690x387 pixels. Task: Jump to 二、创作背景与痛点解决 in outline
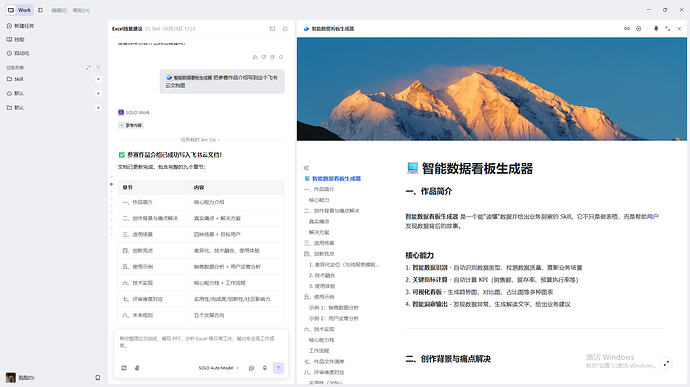(x=332, y=211)
